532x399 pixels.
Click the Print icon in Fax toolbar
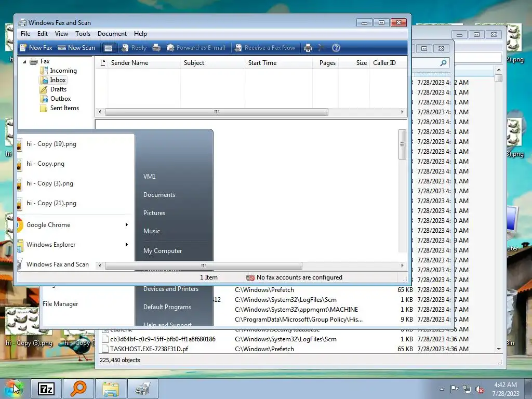308,48
